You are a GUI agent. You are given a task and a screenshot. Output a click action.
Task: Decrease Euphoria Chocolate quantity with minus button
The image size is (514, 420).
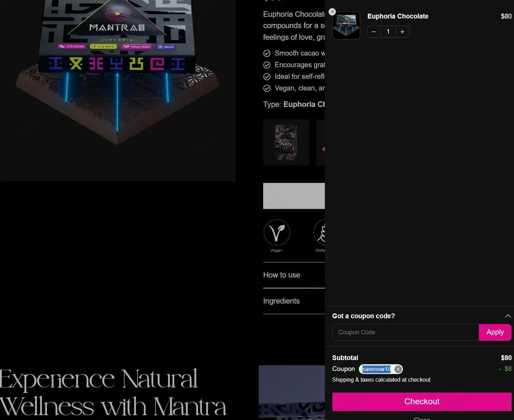(x=374, y=32)
